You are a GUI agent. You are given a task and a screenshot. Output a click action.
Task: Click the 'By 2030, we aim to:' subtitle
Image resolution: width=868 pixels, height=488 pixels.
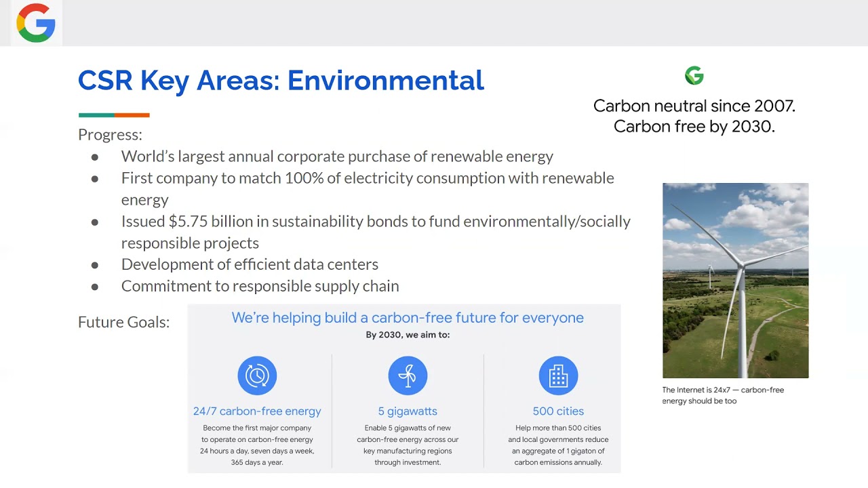click(408, 335)
